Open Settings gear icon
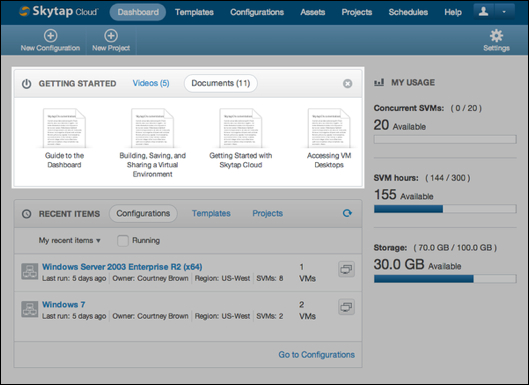 coord(496,35)
